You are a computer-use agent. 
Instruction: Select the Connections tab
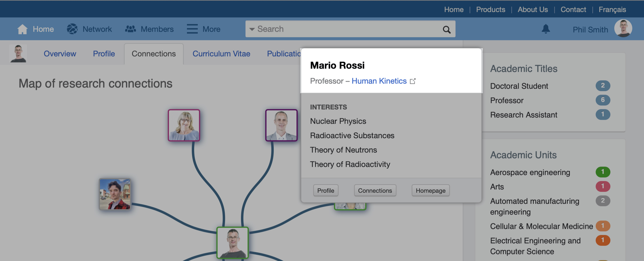pyautogui.click(x=154, y=54)
